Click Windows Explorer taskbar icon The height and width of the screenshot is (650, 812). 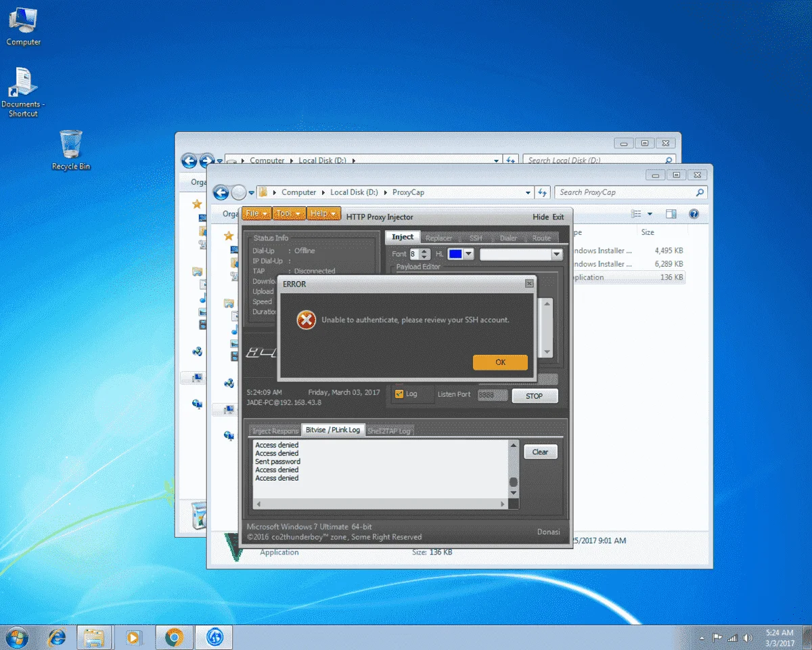click(95, 637)
